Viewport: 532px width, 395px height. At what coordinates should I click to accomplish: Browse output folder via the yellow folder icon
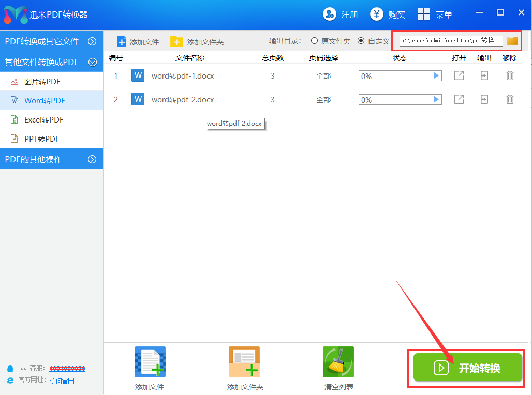tap(512, 41)
